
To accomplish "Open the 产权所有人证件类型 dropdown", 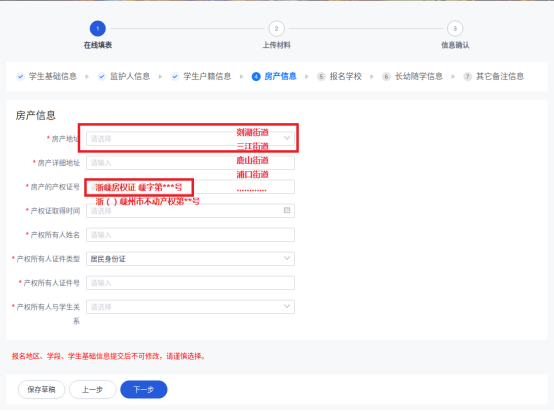I will point(190,259).
